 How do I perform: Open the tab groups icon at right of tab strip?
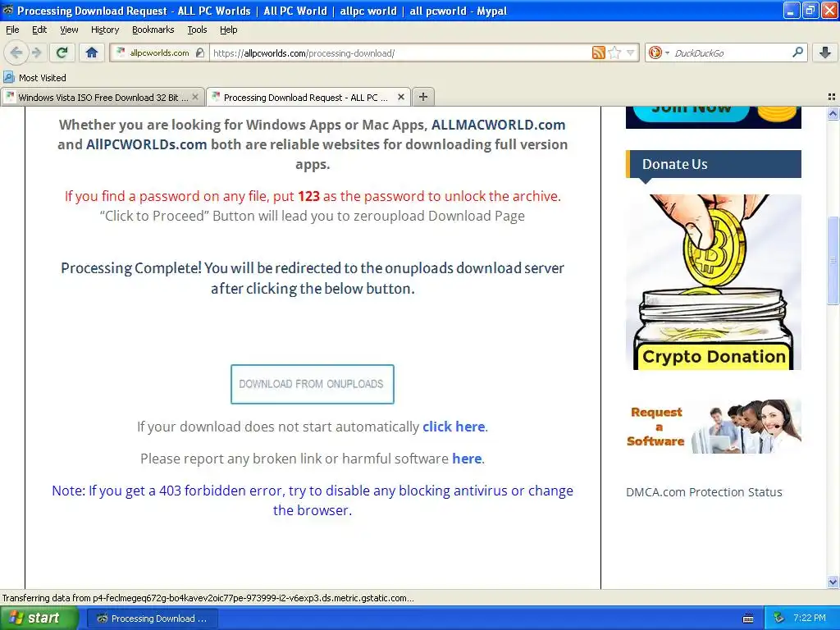pyautogui.click(x=832, y=97)
